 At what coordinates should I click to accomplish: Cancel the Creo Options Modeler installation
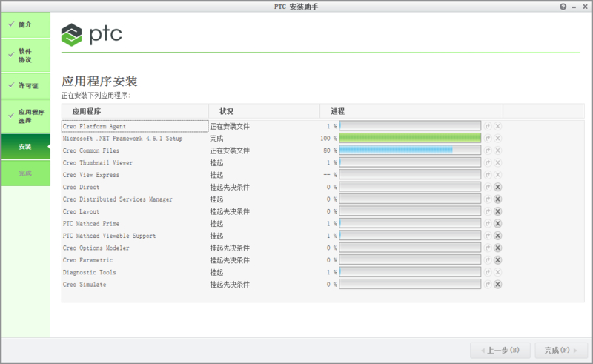click(498, 248)
